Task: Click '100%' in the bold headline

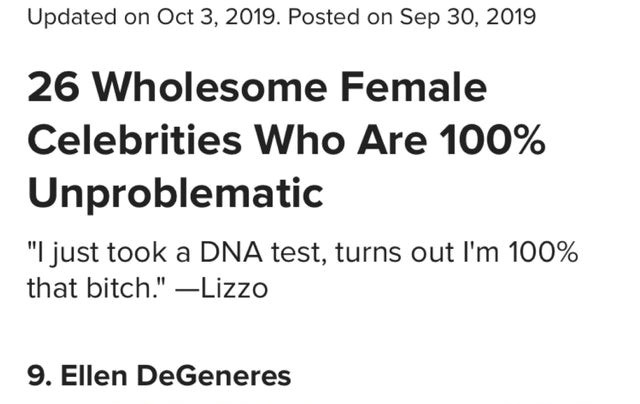Action: coord(493,140)
